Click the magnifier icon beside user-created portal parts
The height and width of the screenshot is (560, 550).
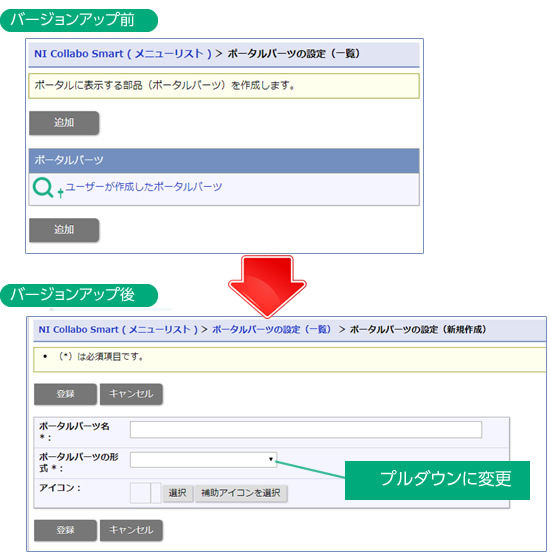(43, 188)
